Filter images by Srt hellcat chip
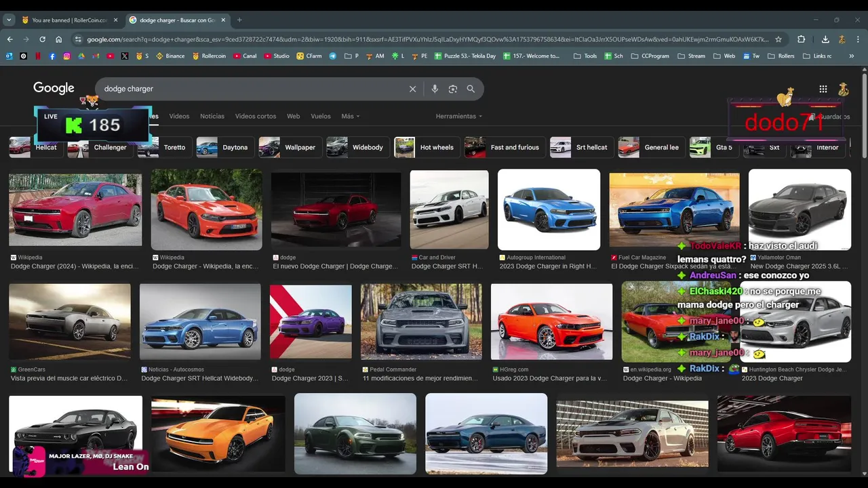 click(581, 147)
